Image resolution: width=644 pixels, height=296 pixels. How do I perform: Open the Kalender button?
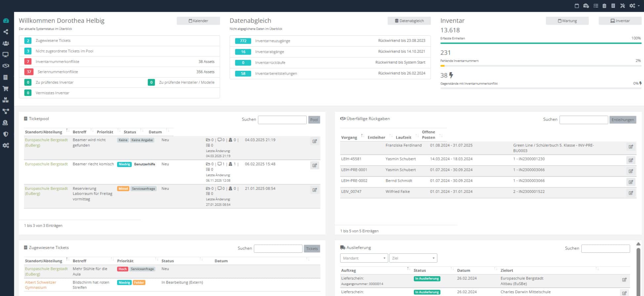point(198,21)
